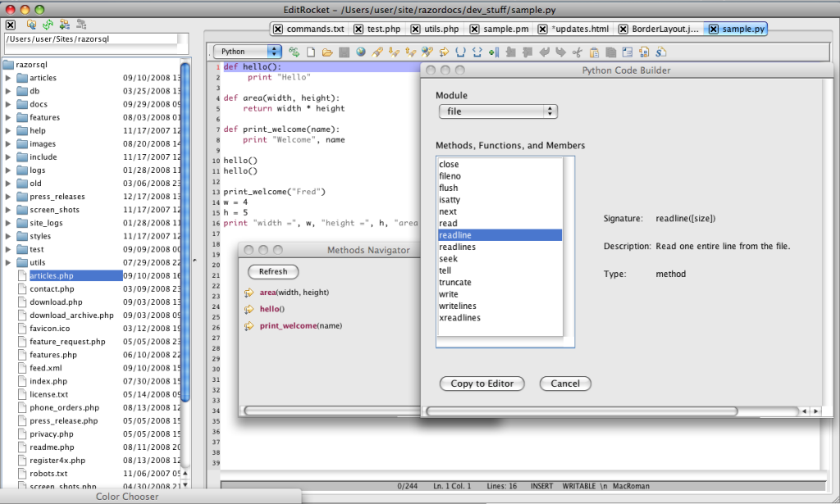
Task: Click the green refresh arrows above file browser
Action: click(x=48, y=25)
